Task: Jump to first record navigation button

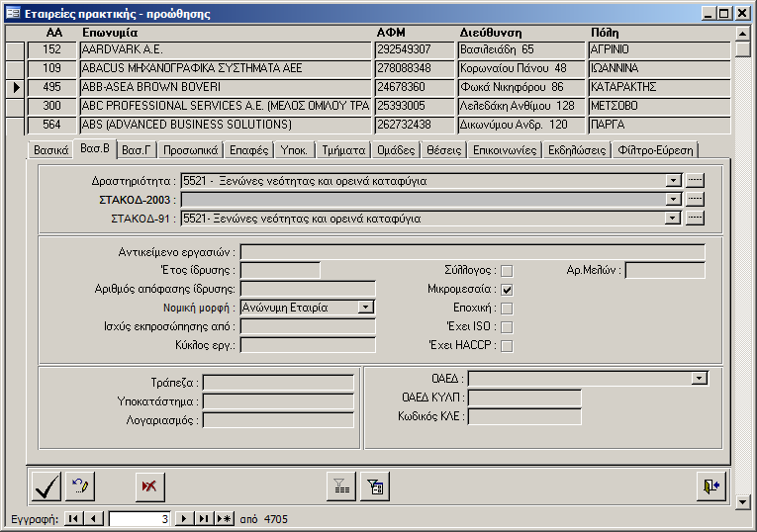Action: click(74, 518)
